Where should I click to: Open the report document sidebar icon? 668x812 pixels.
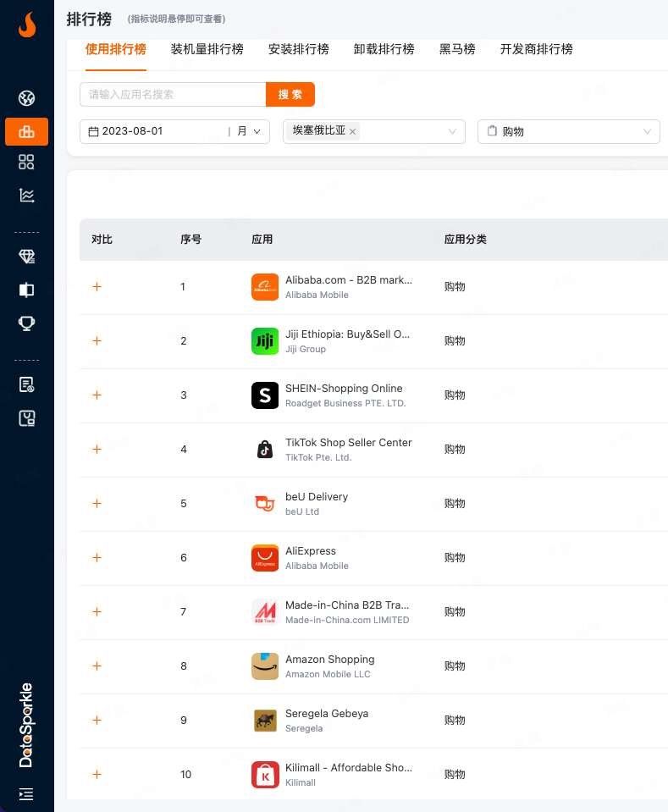tap(26, 384)
